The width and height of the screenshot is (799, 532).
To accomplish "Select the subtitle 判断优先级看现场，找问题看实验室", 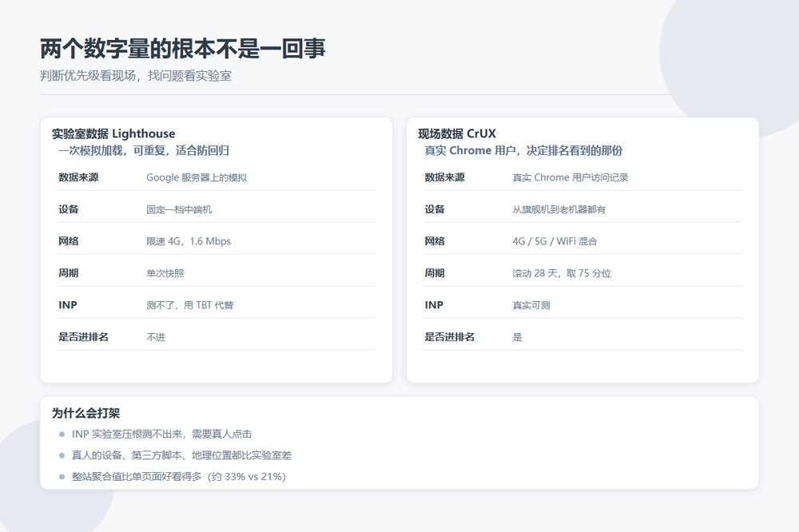I will (136, 76).
